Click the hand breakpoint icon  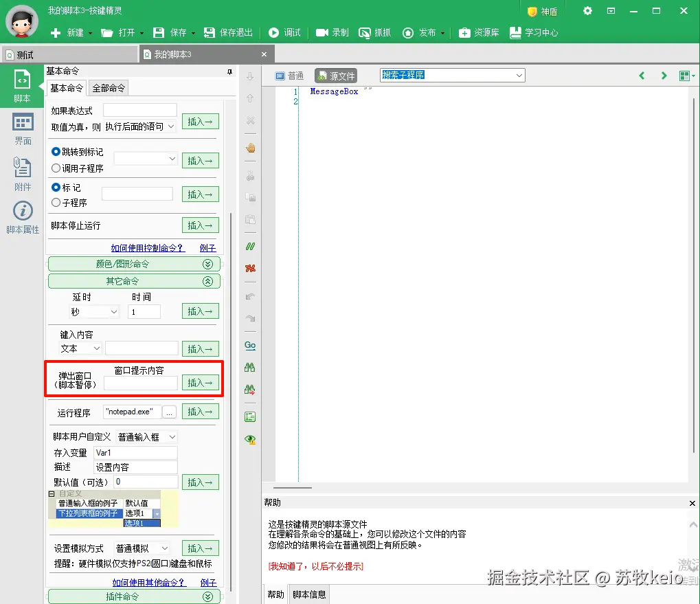[x=251, y=148]
